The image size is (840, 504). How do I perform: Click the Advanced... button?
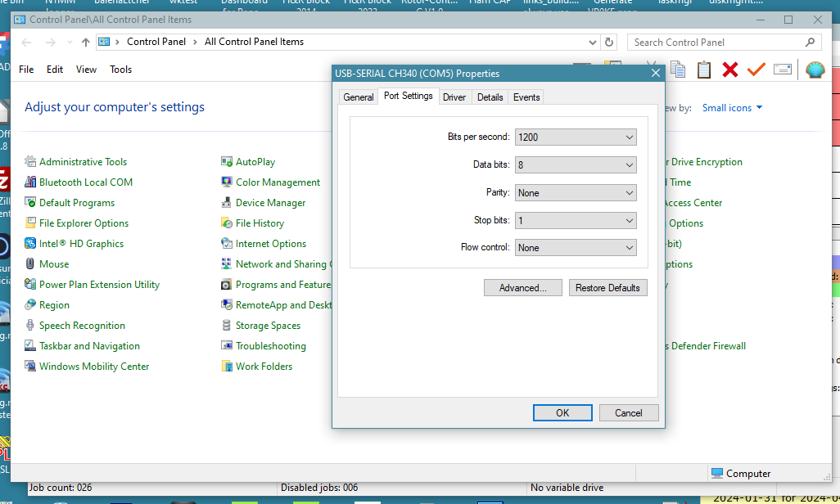[523, 288]
